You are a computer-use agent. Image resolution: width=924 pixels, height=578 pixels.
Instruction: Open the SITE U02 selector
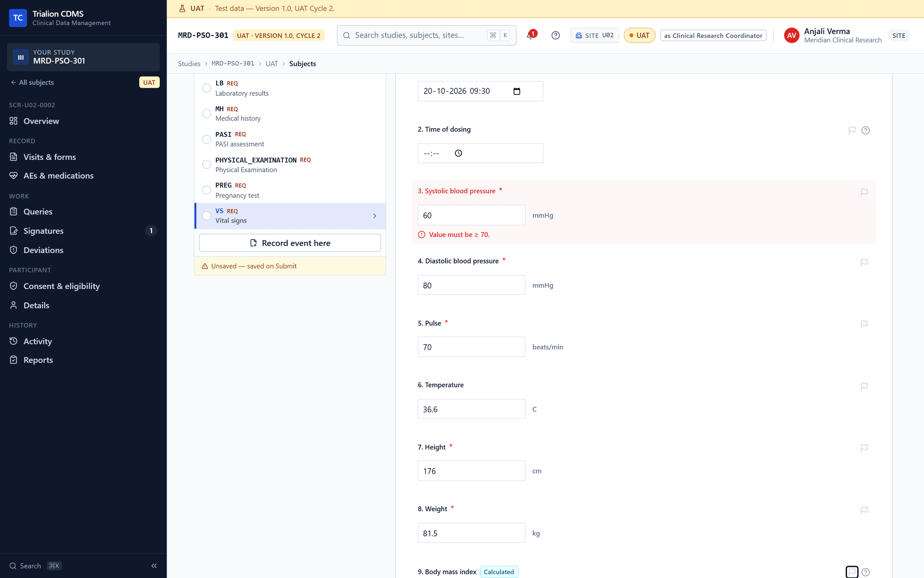click(x=594, y=36)
